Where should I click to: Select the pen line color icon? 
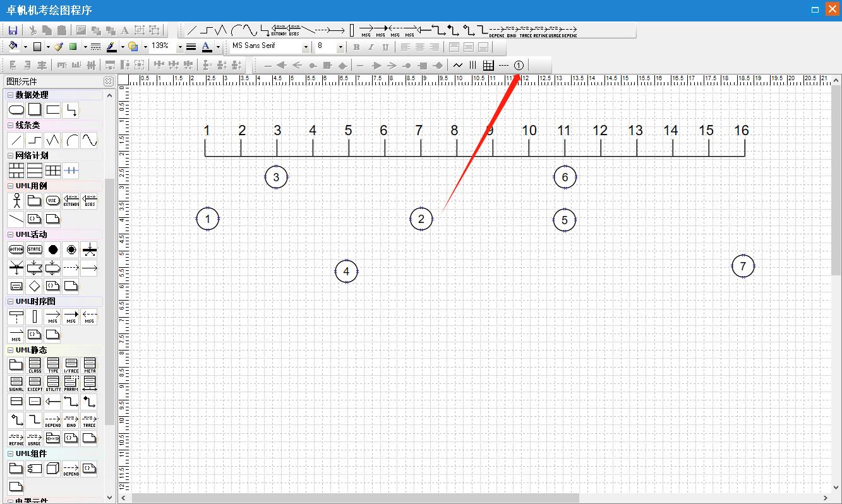point(111,47)
